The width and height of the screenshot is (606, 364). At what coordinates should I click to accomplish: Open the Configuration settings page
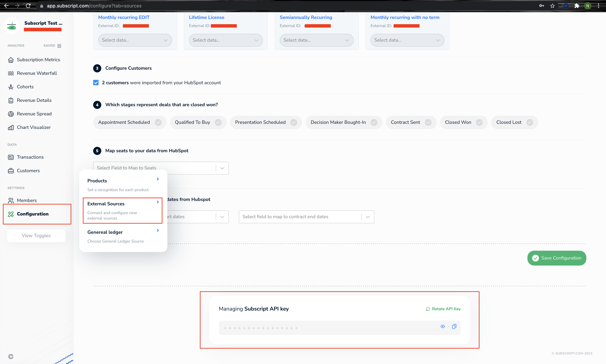33,214
